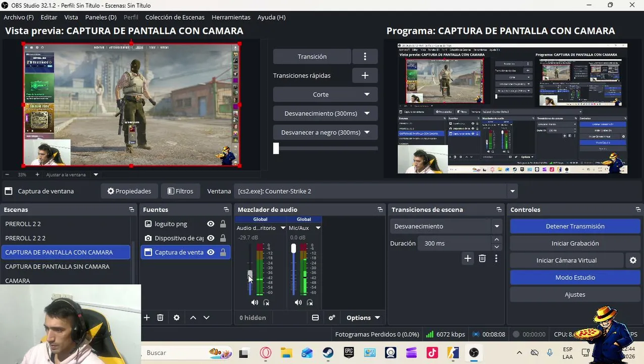Open Mic/Aux channel dropdown arrow
The image size is (644, 364).
[x=318, y=228]
